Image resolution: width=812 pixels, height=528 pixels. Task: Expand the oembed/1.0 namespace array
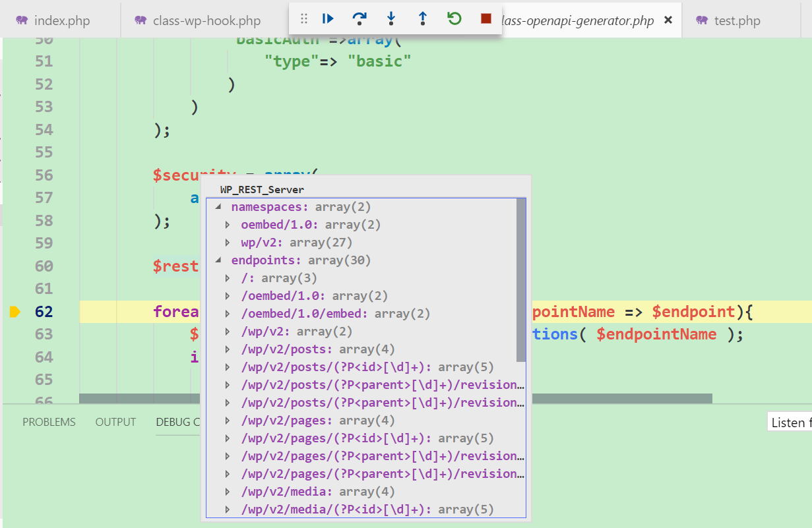tap(228, 225)
